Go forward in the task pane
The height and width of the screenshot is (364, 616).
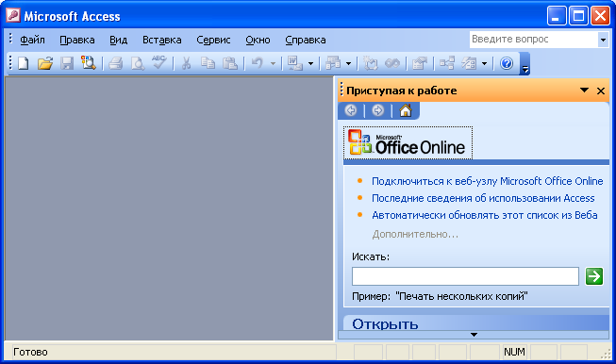tap(378, 110)
